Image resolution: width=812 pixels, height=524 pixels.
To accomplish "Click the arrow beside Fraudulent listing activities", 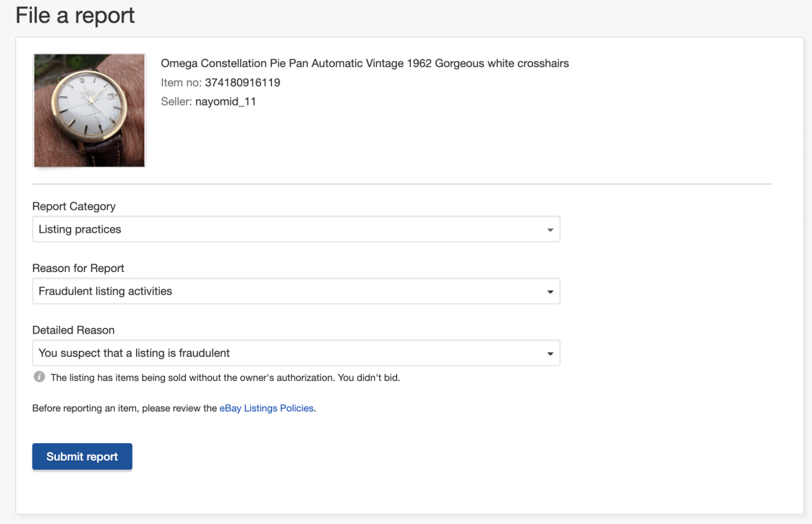I will pos(550,292).
